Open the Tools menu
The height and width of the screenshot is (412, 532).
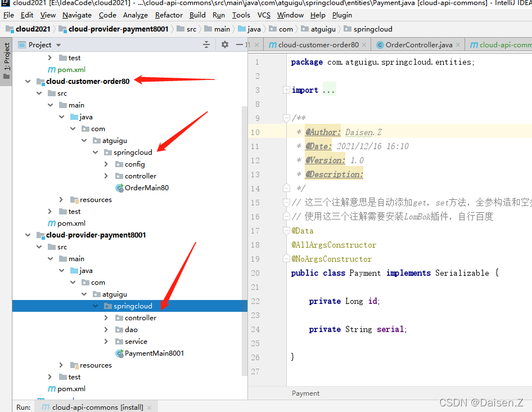tap(241, 15)
